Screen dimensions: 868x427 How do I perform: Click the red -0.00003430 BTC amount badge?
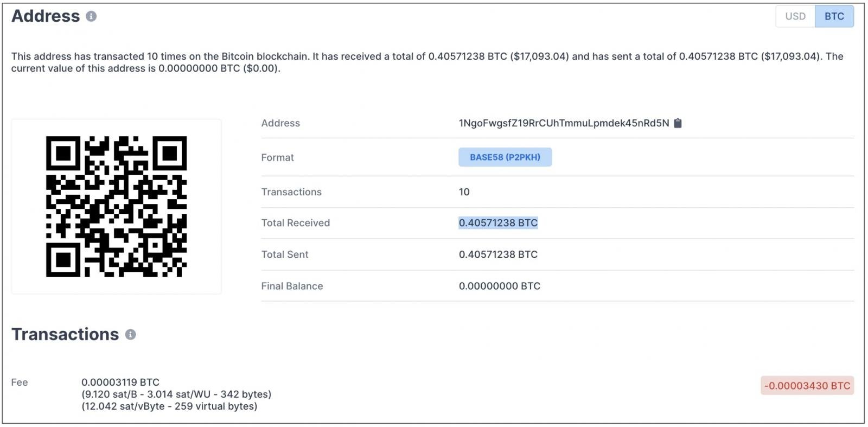coord(807,386)
